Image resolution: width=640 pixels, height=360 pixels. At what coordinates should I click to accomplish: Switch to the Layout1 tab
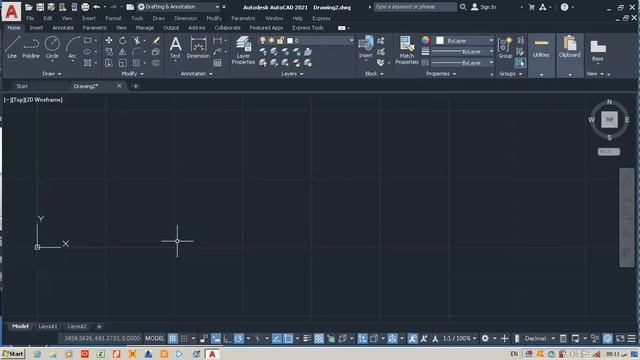point(48,327)
